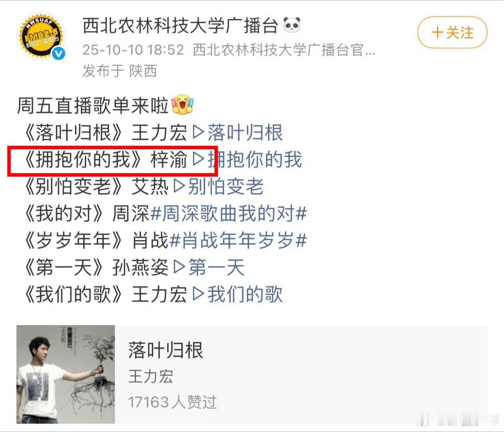The image size is (504, 432).
Task: Play the 拥抱你的我 song link
Action: click(x=254, y=160)
